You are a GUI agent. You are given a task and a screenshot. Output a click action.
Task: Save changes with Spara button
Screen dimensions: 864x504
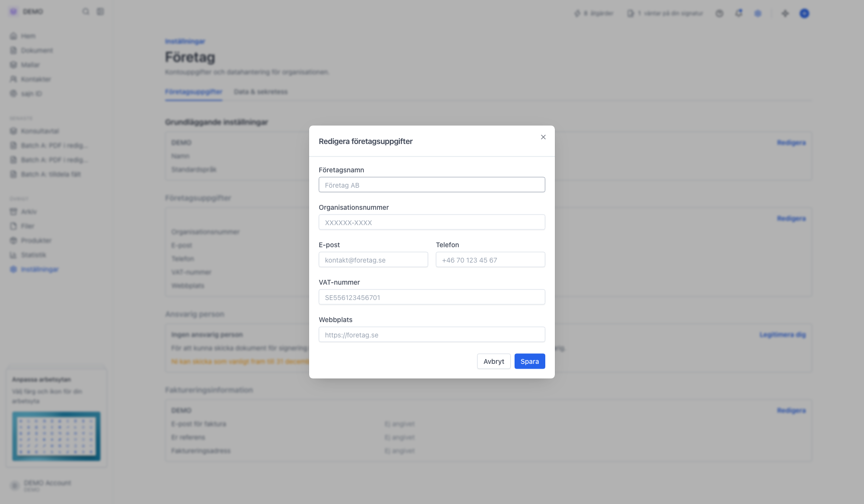(x=530, y=361)
